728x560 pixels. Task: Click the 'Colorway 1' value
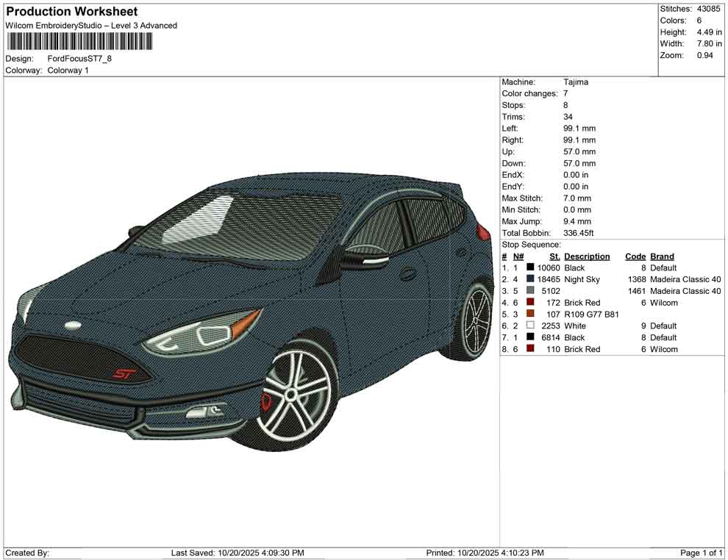click(x=68, y=71)
